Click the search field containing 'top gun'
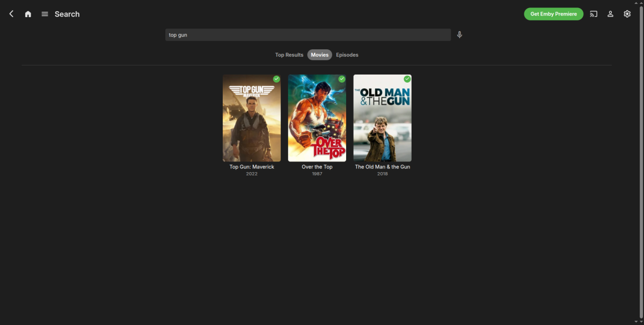This screenshot has width=644, height=325. (308, 35)
